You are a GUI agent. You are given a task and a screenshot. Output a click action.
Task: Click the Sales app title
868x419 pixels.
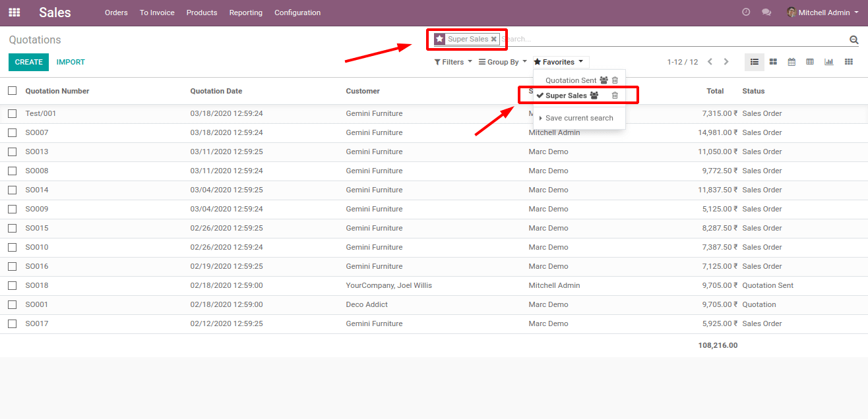pos(55,13)
